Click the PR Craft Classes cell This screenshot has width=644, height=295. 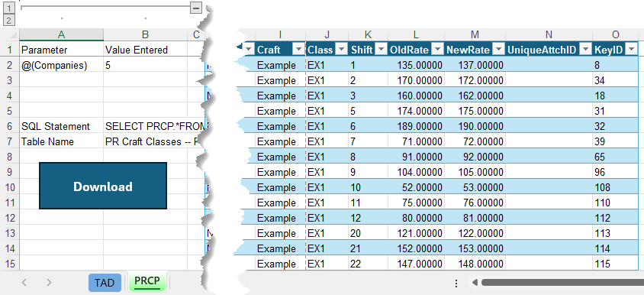point(145,141)
